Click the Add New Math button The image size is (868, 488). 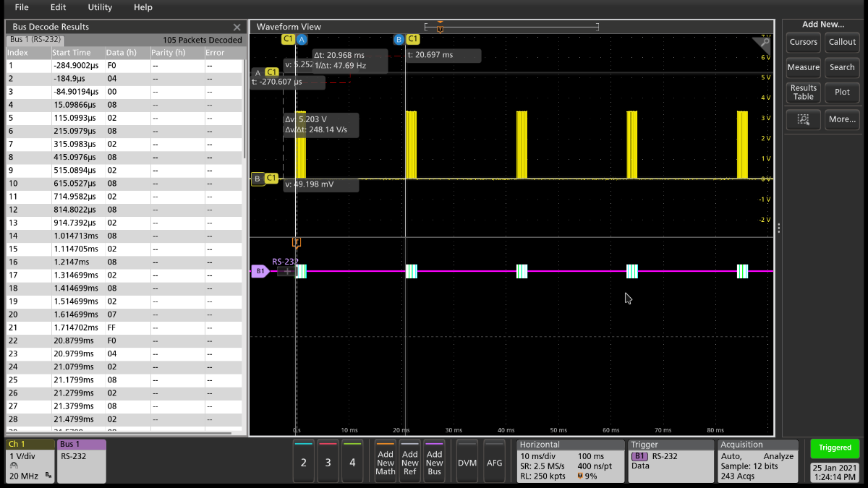(x=386, y=461)
